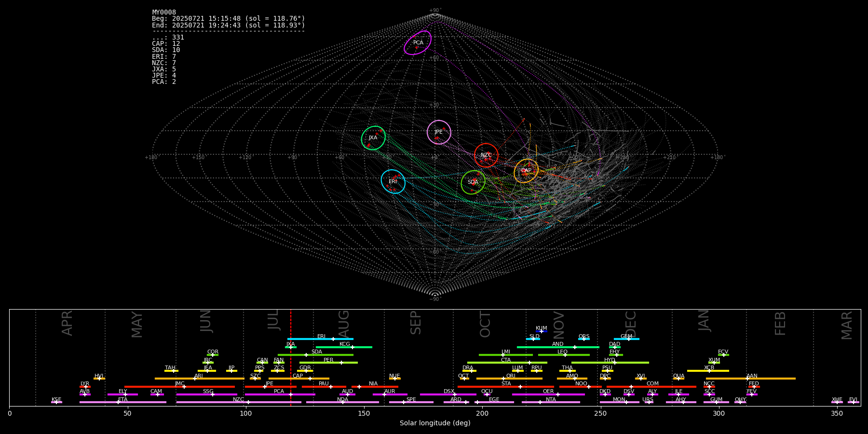Click 'NZC: 7' in the legend list
Image resolution: width=868 pixels, height=434 pixels.
pyautogui.click(x=164, y=63)
